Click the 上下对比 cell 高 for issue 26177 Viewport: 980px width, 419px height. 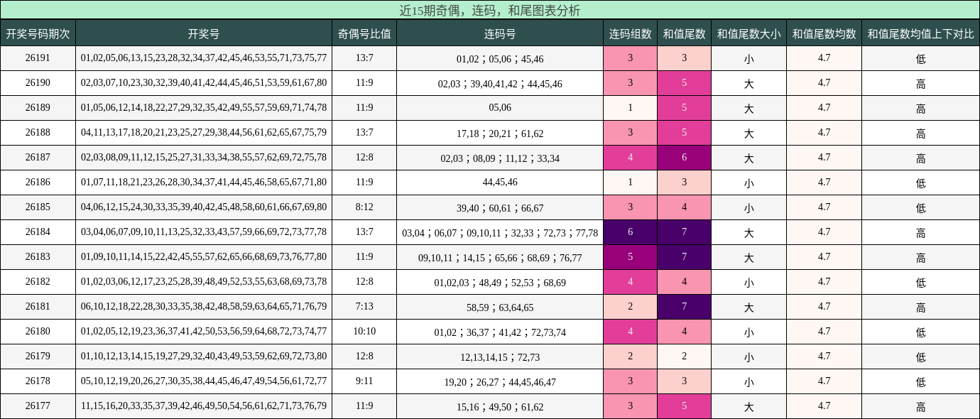[921, 406]
